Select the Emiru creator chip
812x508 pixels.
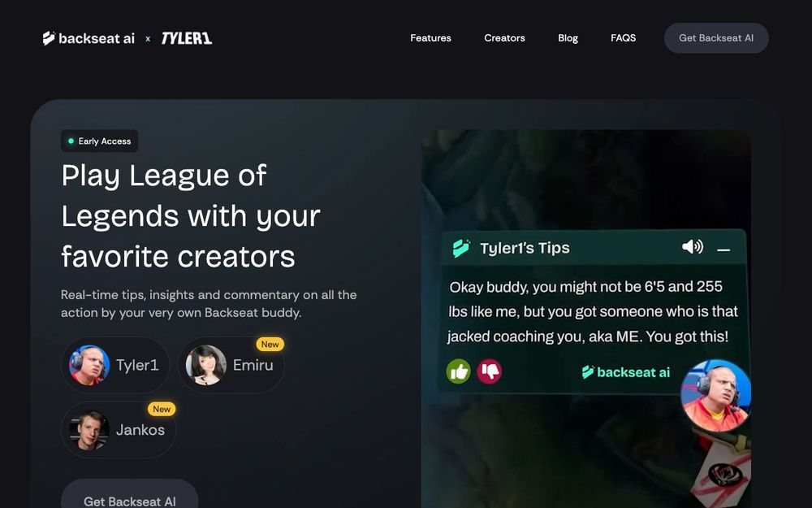click(x=231, y=365)
